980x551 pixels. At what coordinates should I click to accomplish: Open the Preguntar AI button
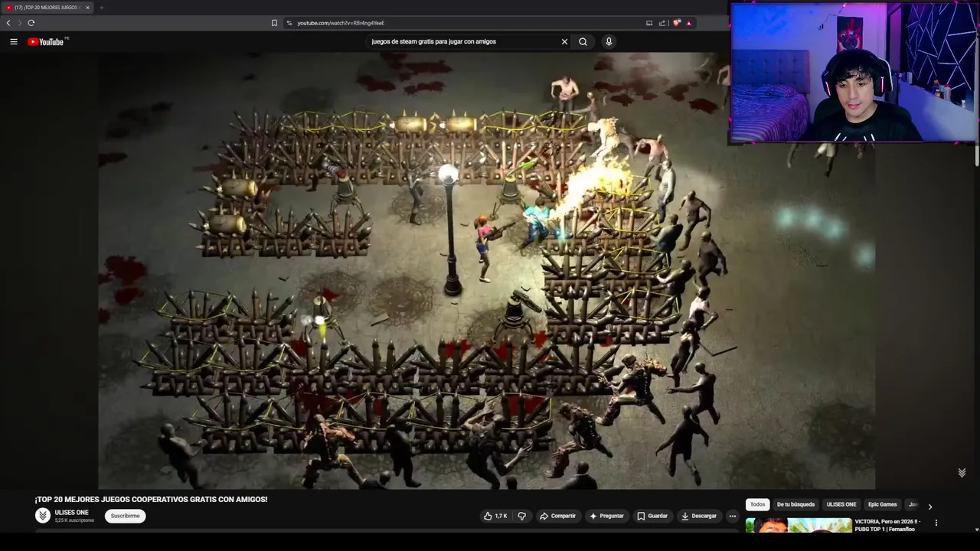click(x=606, y=516)
